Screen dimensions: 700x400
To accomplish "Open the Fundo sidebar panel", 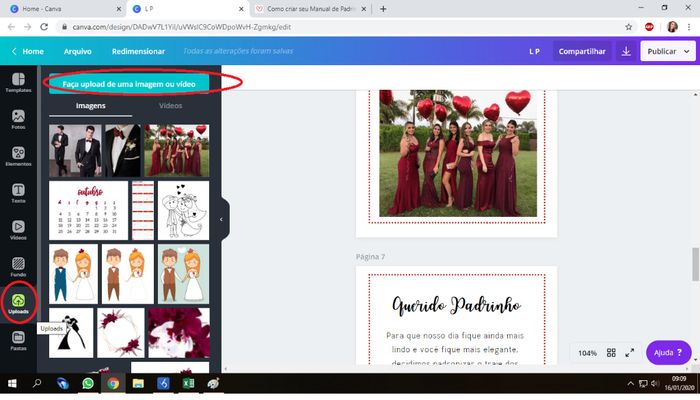I will 18,267.
